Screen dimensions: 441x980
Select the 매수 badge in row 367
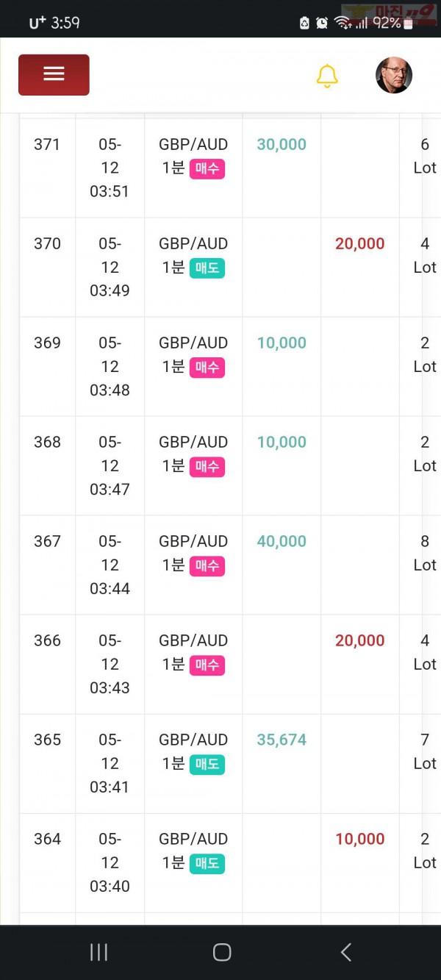pyautogui.click(x=207, y=566)
